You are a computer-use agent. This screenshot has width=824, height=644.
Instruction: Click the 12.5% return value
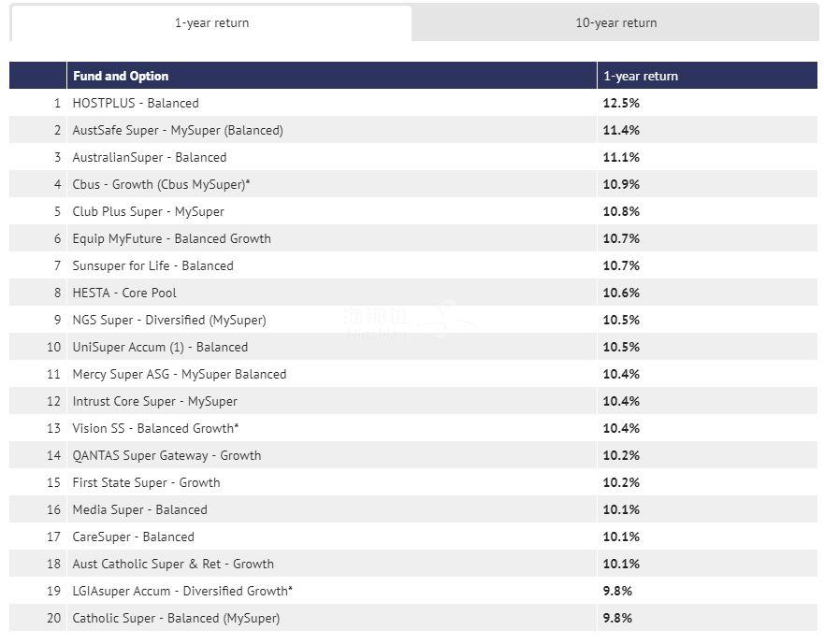coord(621,103)
